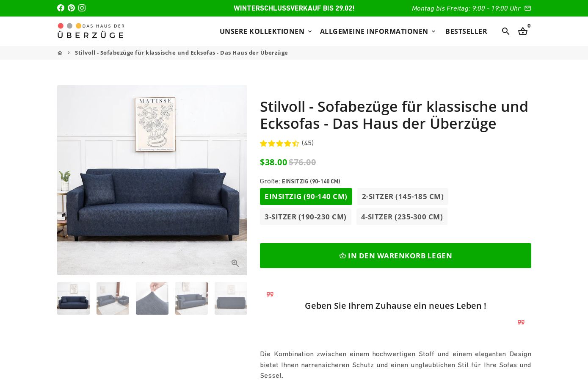Expand the Allgemeine Informationen menu
The width and height of the screenshot is (588, 382).
[378, 31]
